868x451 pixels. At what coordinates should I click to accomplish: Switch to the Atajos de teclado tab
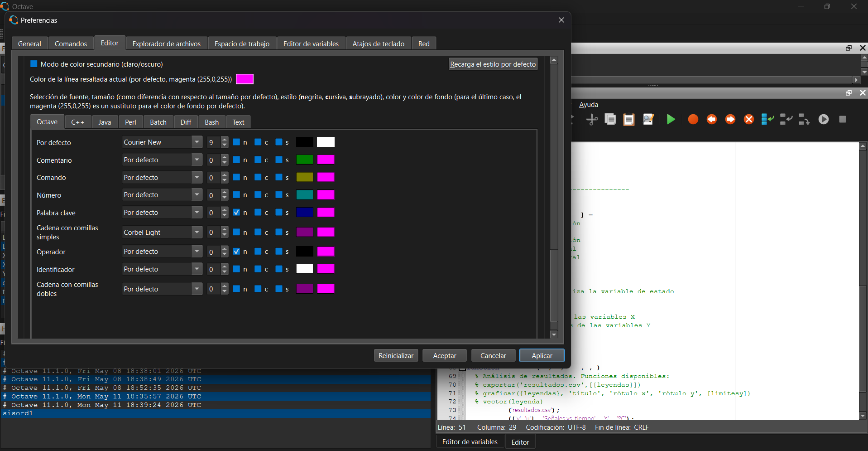click(x=379, y=44)
